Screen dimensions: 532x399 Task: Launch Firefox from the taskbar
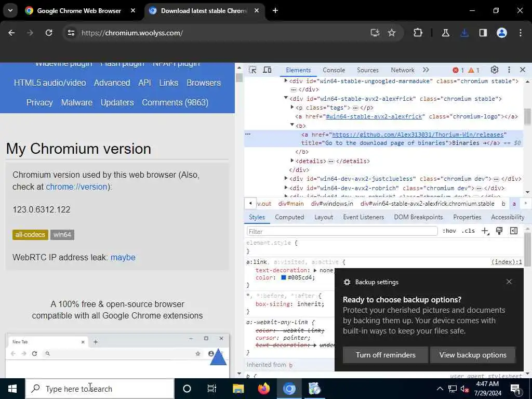click(x=263, y=389)
